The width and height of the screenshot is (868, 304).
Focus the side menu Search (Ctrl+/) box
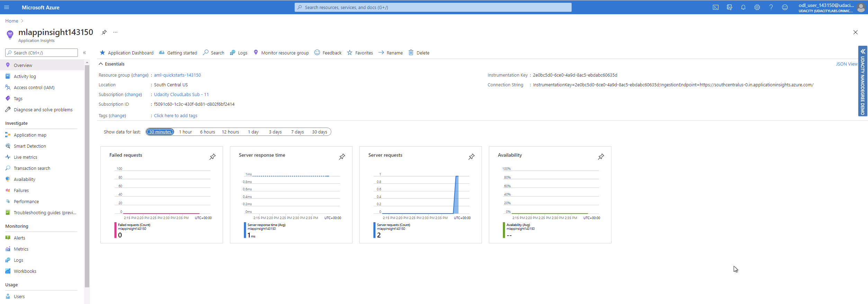[x=42, y=53]
